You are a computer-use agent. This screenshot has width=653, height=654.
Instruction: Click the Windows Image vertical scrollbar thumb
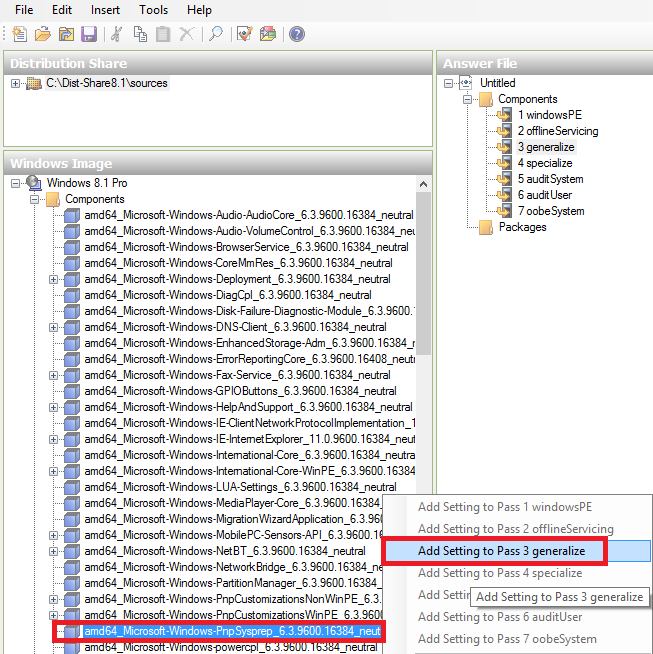[x=423, y=273]
